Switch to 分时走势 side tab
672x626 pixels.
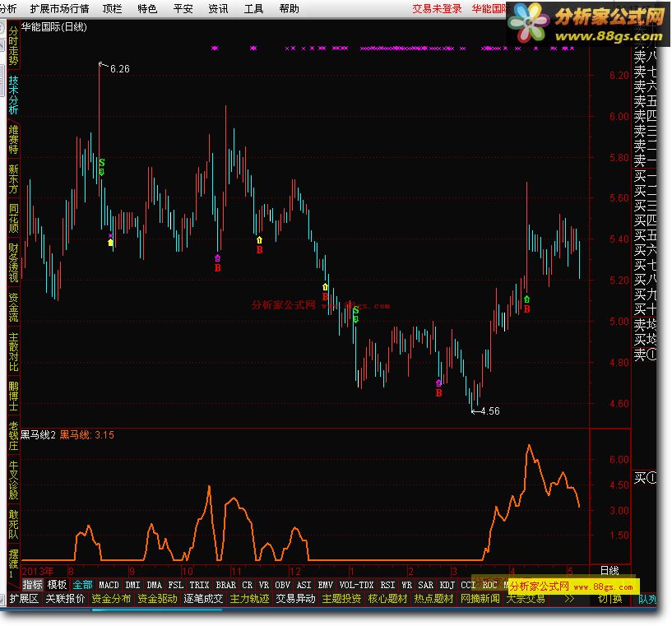pos(13,45)
